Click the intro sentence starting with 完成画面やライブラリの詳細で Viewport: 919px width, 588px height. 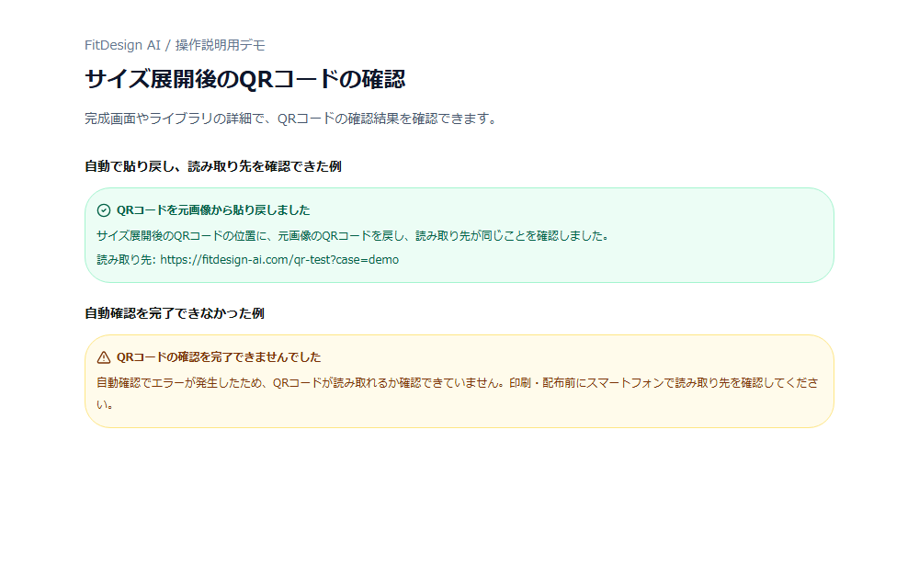291,119
